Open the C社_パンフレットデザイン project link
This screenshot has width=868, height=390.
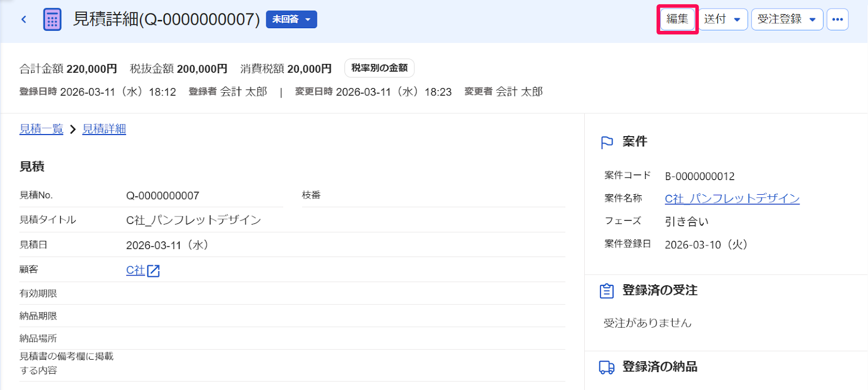click(732, 199)
